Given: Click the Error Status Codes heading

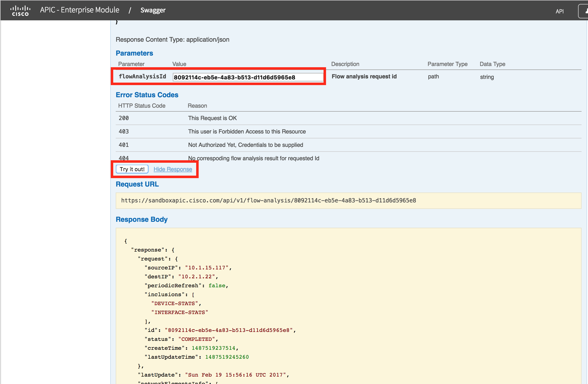Looking at the screenshot, I should coord(147,95).
